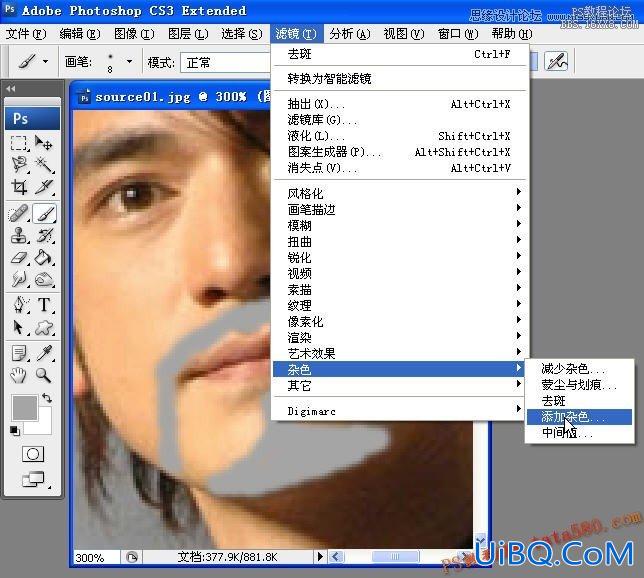Click the source01.jpg document title bar
The image size is (644, 578).
172,97
